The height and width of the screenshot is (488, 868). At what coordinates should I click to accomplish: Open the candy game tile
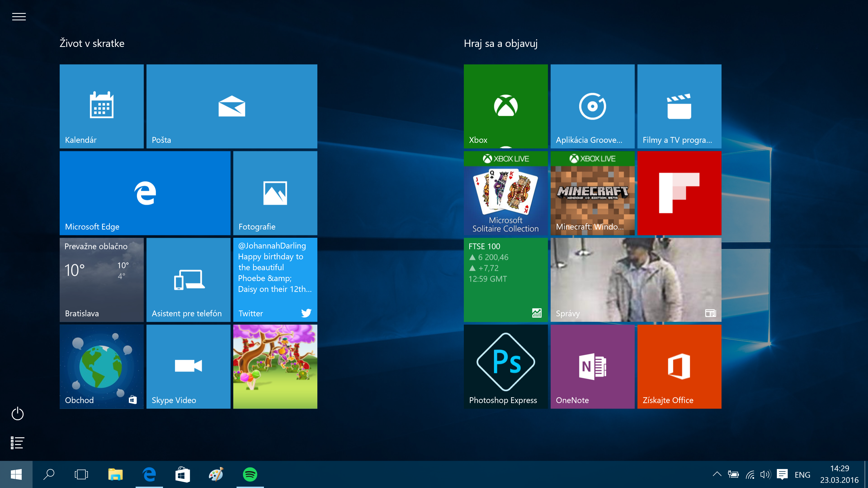point(275,367)
